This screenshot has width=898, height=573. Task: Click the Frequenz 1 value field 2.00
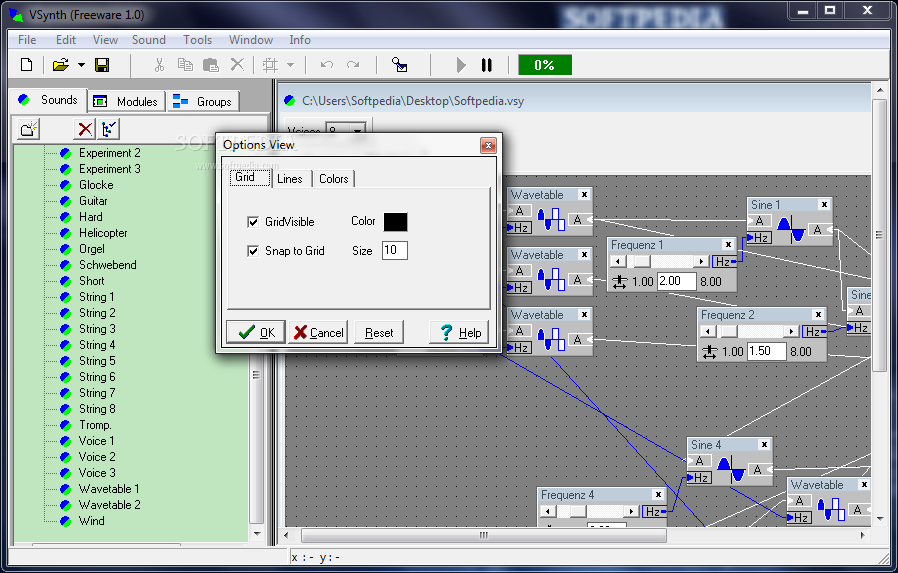[x=677, y=281]
